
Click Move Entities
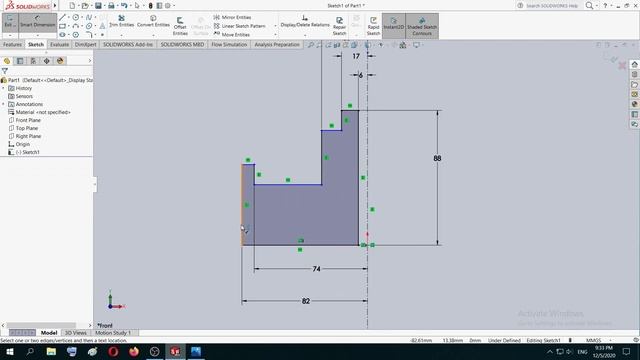[231, 34]
